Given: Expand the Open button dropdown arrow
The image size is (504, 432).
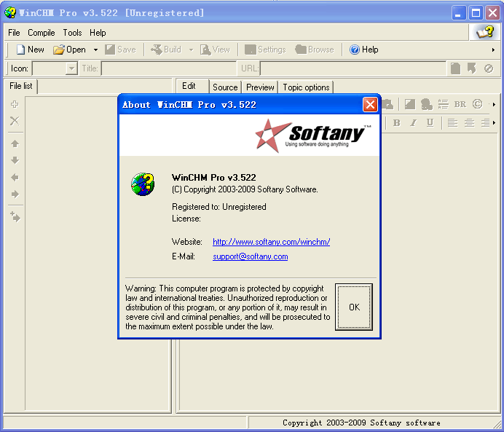Looking at the screenshot, I should [95, 50].
